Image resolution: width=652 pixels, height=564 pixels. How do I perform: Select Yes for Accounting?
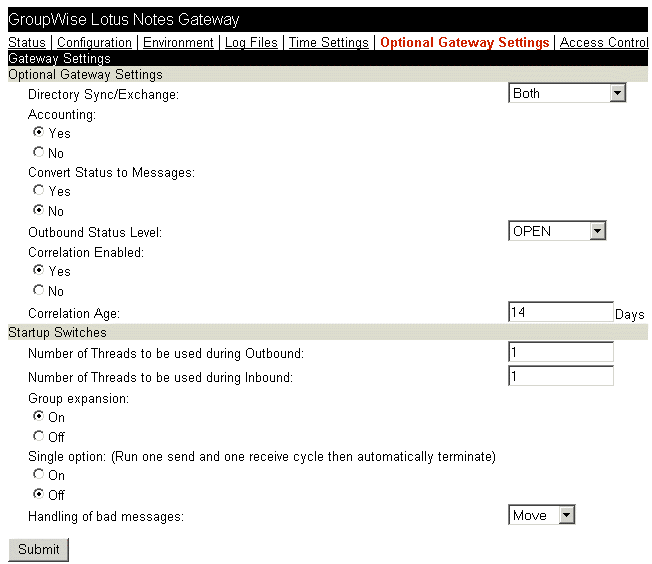click(39, 132)
